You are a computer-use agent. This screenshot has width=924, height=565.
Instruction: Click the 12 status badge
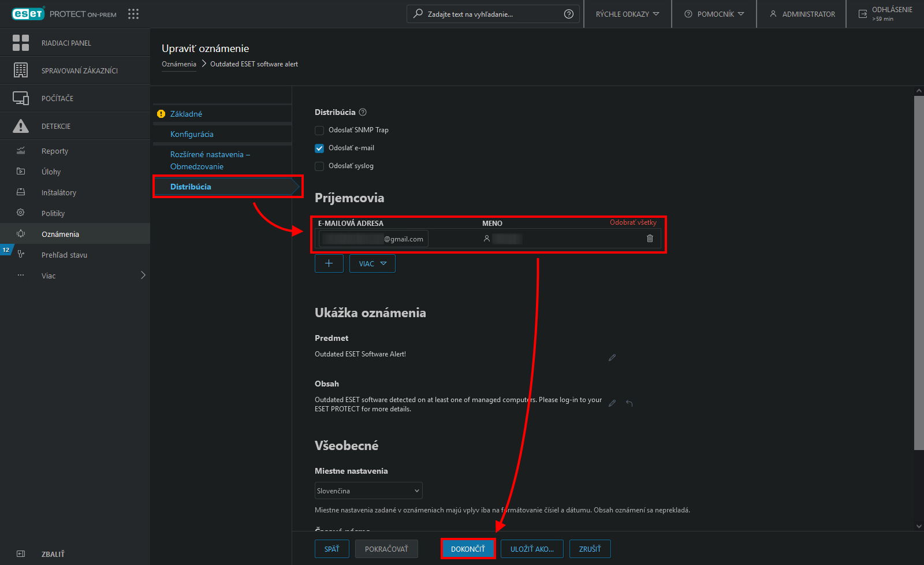coord(6,250)
